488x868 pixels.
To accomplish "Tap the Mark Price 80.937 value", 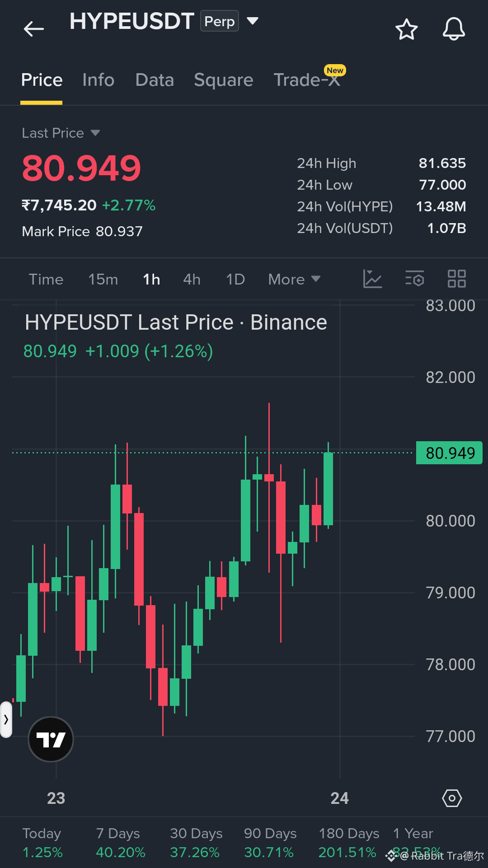I will 119,231.
